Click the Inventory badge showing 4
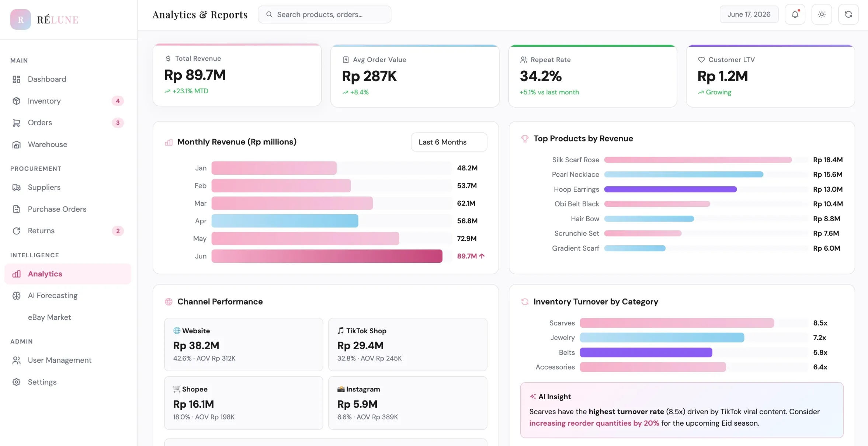 pyautogui.click(x=118, y=101)
